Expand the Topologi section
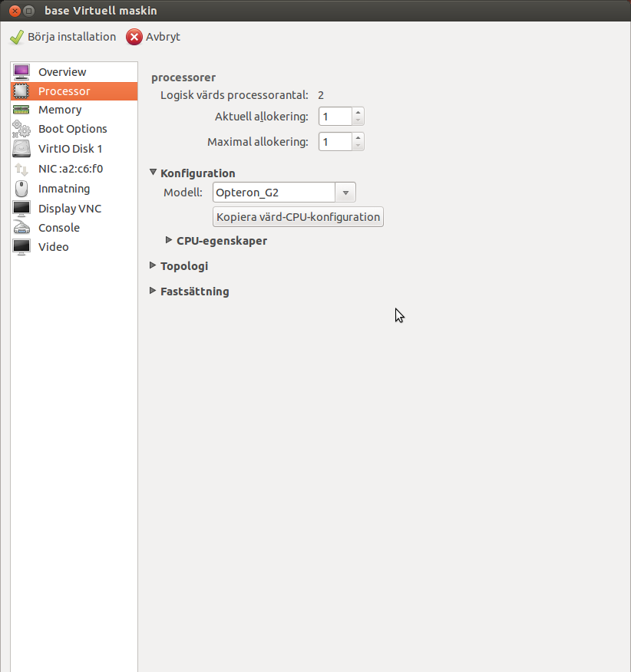The image size is (631, 672). pyautogui.click(x=153, y=266)
